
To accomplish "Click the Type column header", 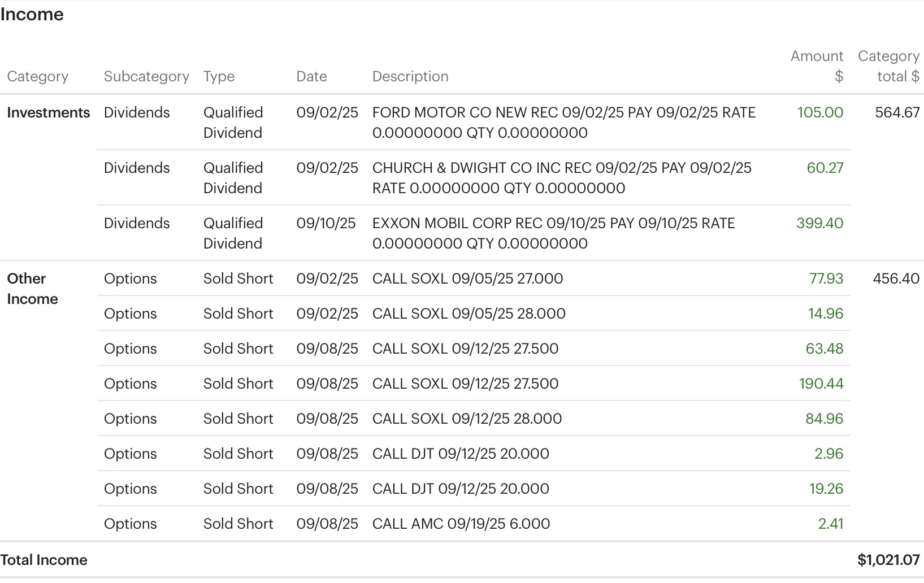I will 219,76.
